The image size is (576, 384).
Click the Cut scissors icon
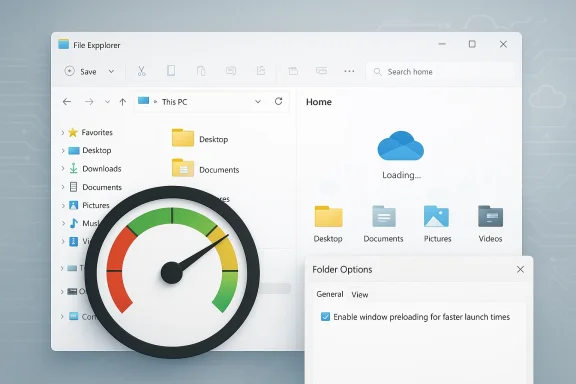[x=141, y=71]
